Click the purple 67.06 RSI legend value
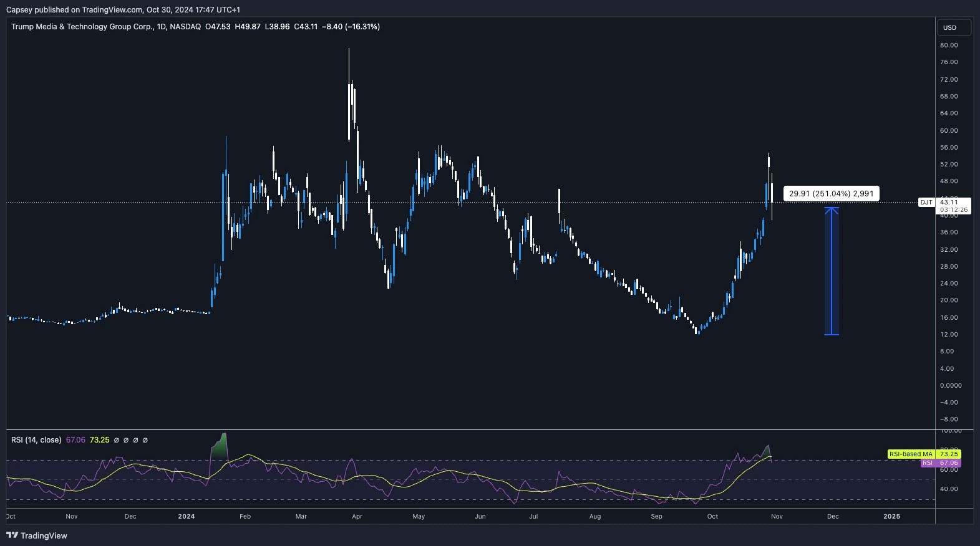 (x=75, y=440)
